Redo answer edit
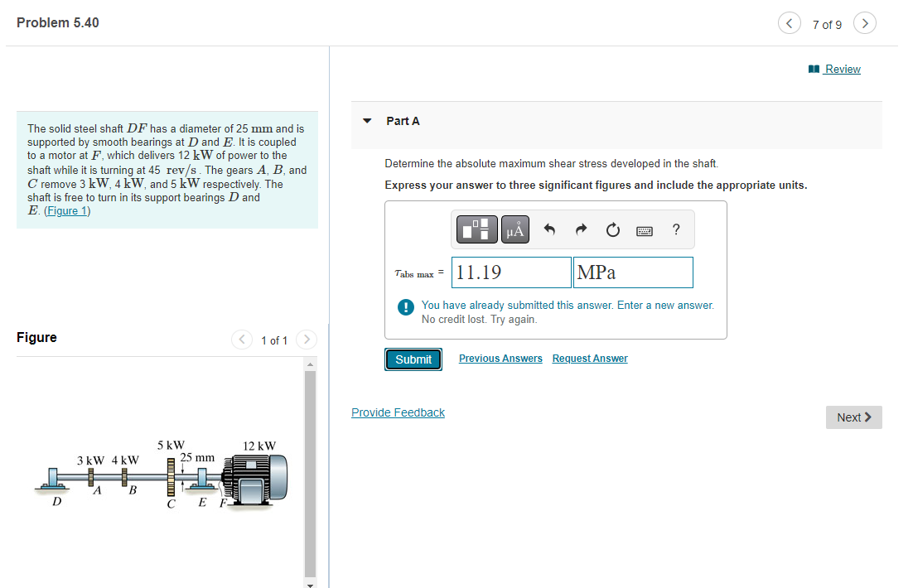 coord(581,229)
